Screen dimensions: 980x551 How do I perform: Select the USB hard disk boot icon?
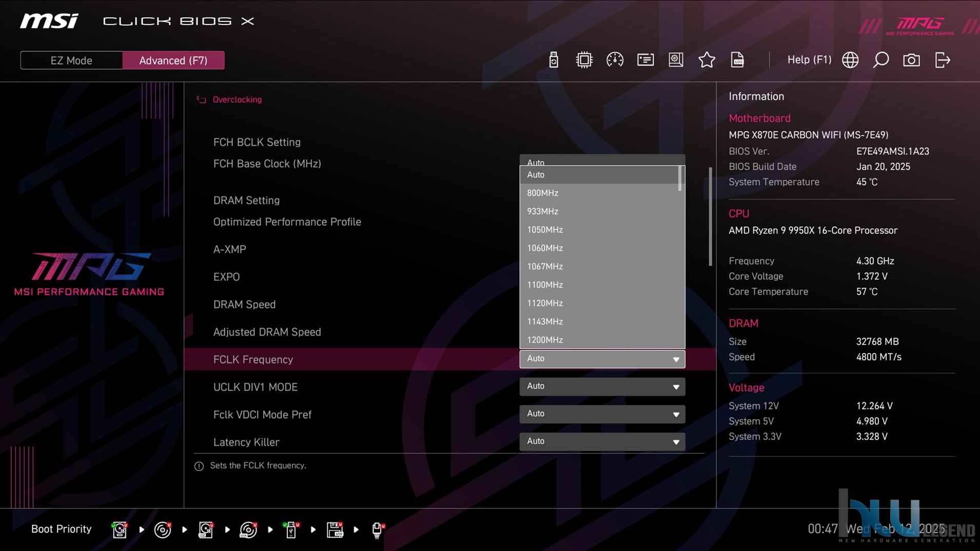(x=206, y=529)
